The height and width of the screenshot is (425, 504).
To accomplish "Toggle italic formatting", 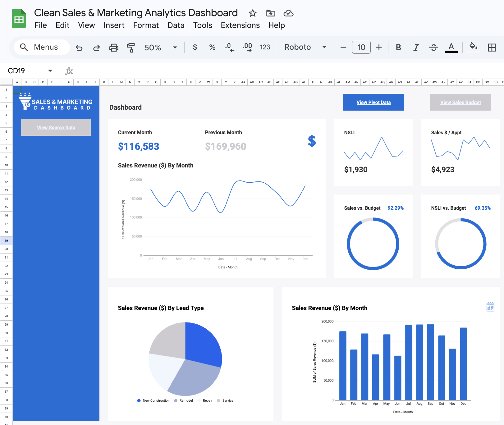I will click(416, 47).
